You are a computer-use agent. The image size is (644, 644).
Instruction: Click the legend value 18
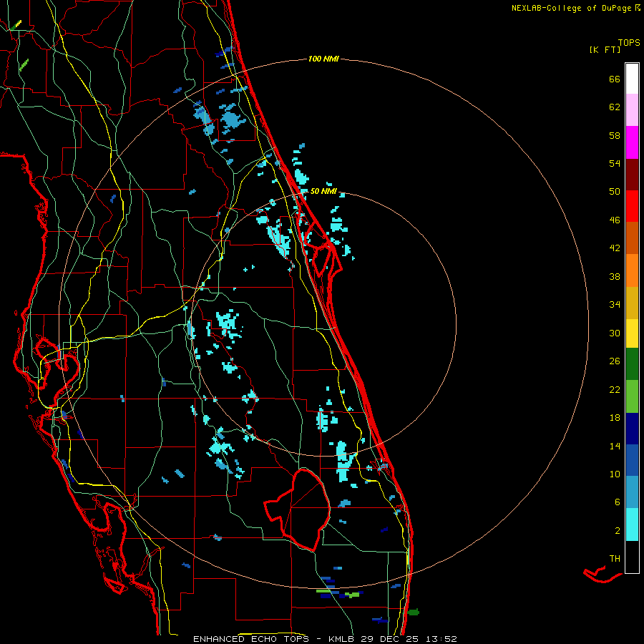615,418
